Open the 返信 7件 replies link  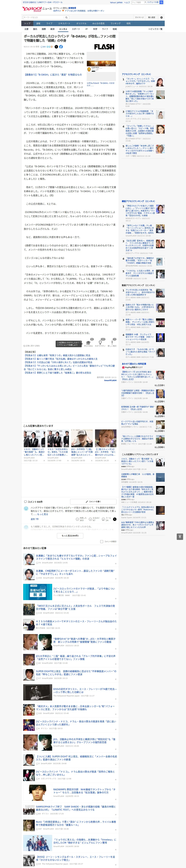click(x=35, y=519)
